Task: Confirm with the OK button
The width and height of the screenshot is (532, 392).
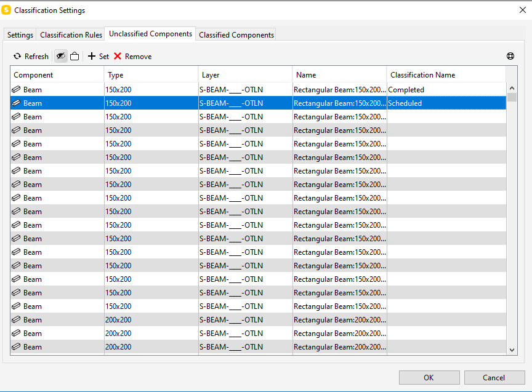Action: tap(429, 377)
